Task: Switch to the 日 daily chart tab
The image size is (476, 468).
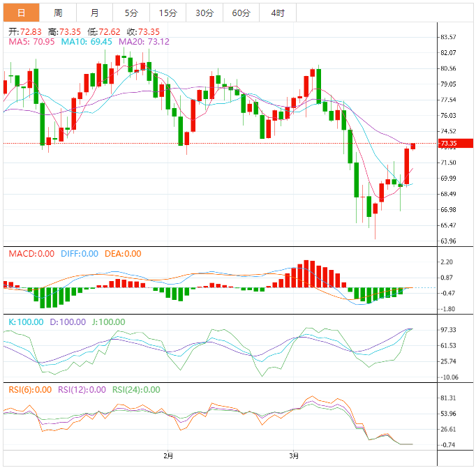Action: 21,13
